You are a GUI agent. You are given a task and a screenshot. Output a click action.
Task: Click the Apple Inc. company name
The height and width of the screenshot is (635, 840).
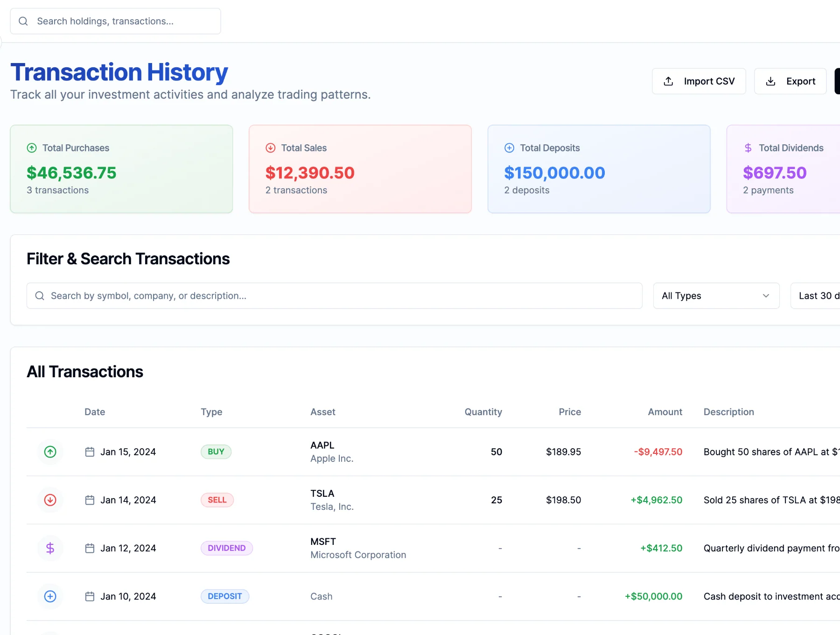pos(332,459)
